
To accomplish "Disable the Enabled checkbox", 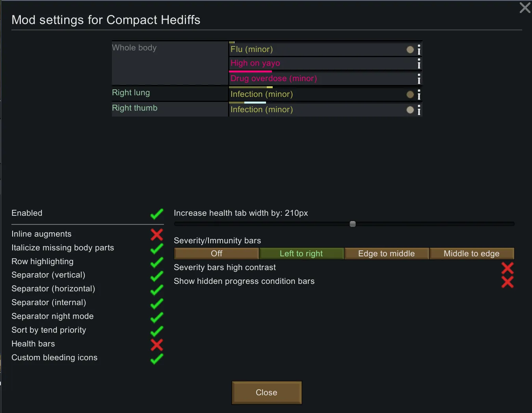I will click(x=156, y=214).
